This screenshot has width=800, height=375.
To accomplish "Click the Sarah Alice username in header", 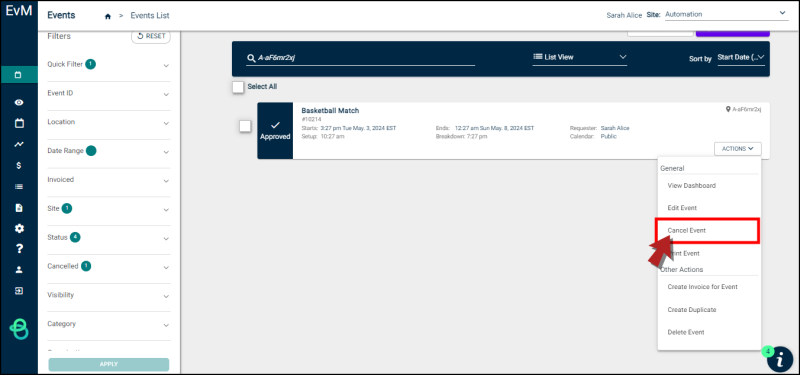I will tap(624, 15).
